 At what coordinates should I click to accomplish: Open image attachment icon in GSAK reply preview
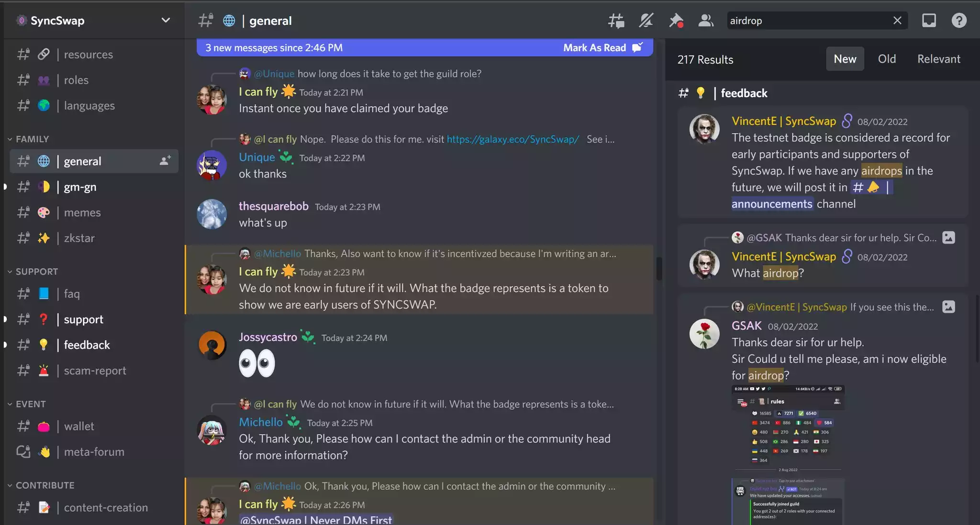[948, 238]
